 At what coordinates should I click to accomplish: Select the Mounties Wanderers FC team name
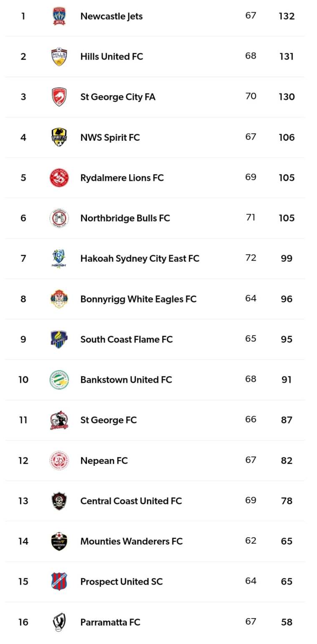[x=131, y=541]
